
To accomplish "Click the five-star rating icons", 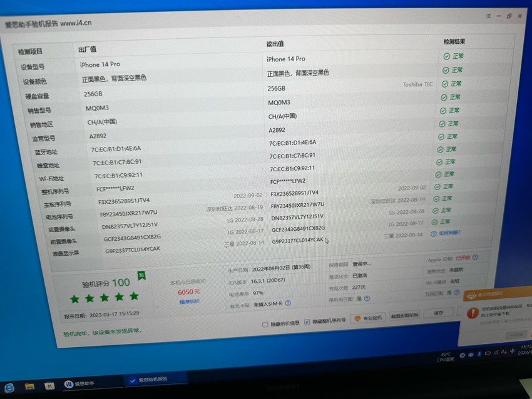I will pos(104,298).
